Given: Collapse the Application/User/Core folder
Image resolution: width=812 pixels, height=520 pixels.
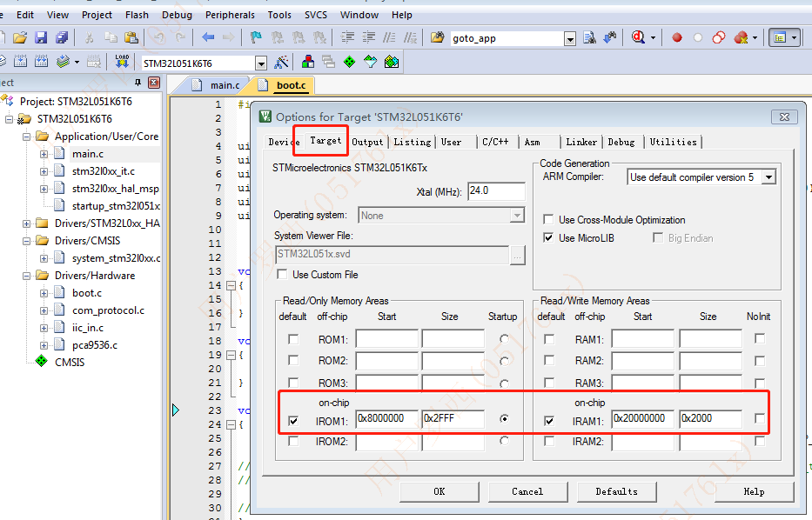Looking at the screenshot, I should (x=26, y=137).
